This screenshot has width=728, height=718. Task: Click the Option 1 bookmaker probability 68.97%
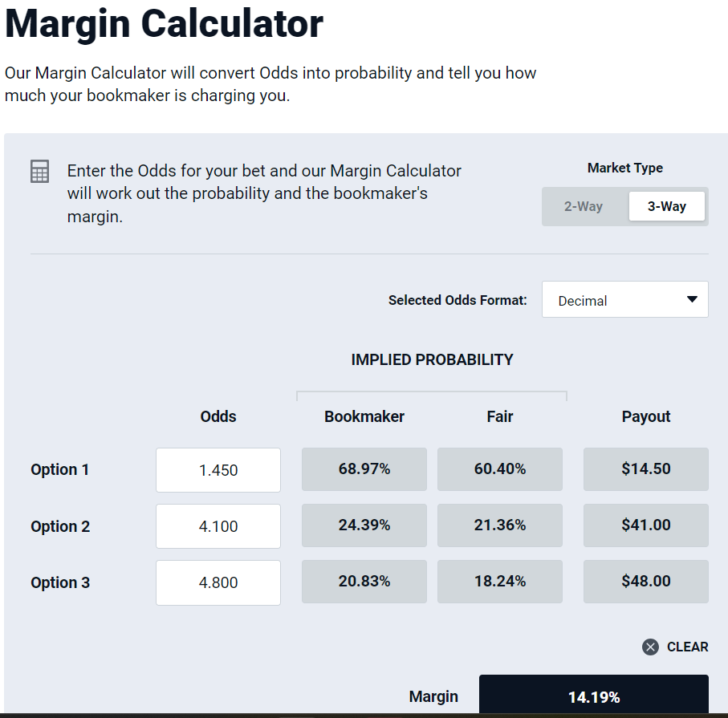click(x=364, y=469)
